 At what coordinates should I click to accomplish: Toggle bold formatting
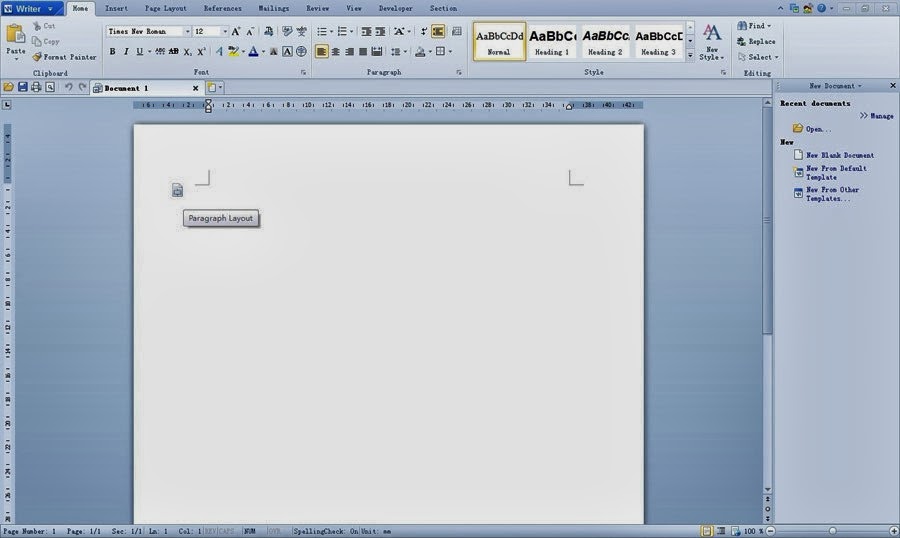point(112,52)
